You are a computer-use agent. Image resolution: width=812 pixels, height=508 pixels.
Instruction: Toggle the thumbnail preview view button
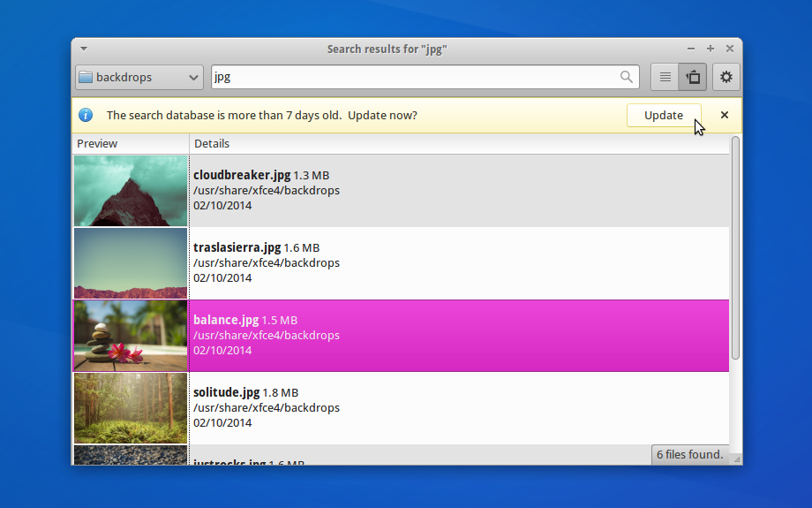click(693, 77)
